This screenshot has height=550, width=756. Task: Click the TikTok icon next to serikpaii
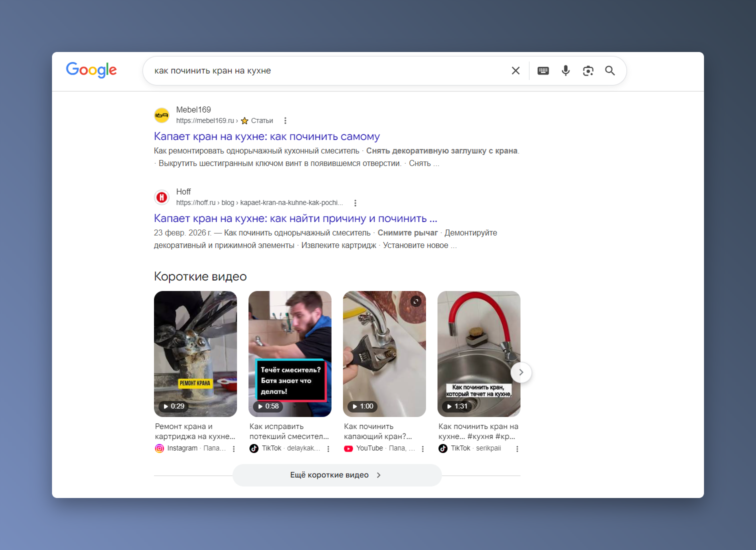pos(443,448)
